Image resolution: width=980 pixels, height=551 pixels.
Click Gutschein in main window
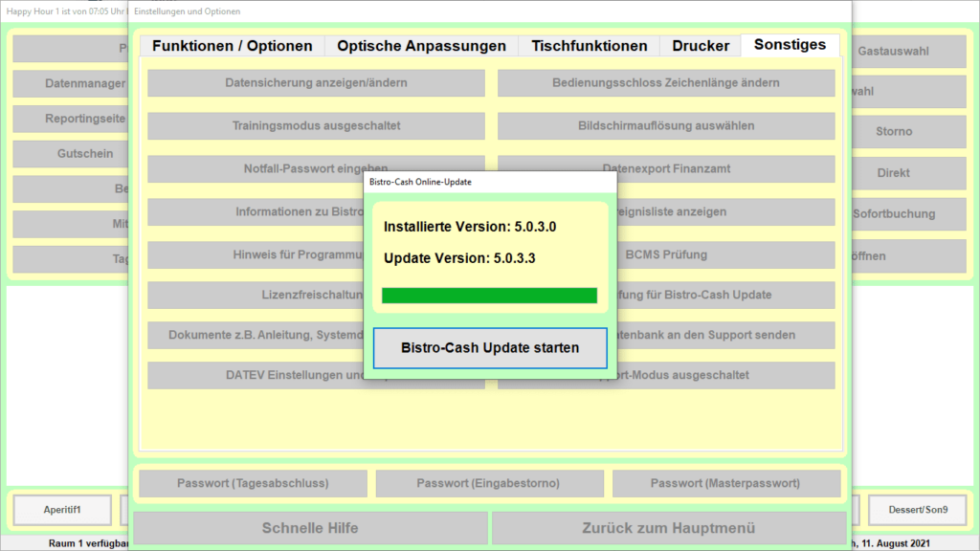pyautogui.click(x=71, y=154)
